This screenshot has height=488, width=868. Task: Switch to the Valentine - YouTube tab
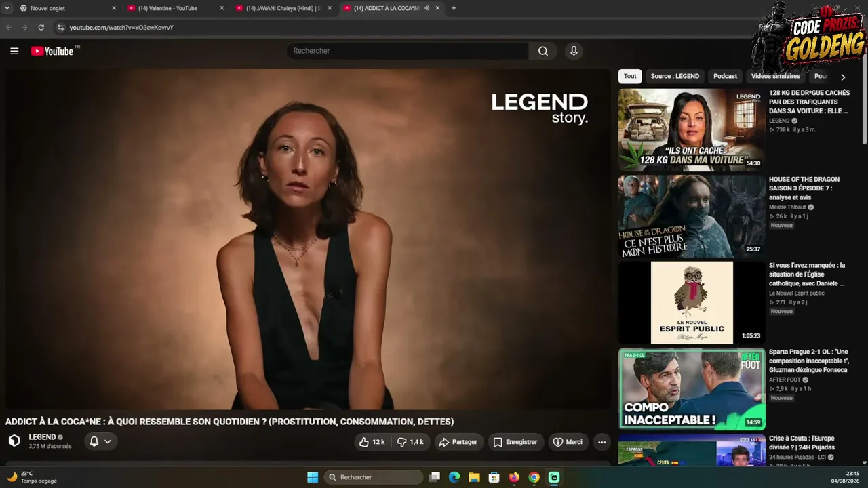(175, 8)
